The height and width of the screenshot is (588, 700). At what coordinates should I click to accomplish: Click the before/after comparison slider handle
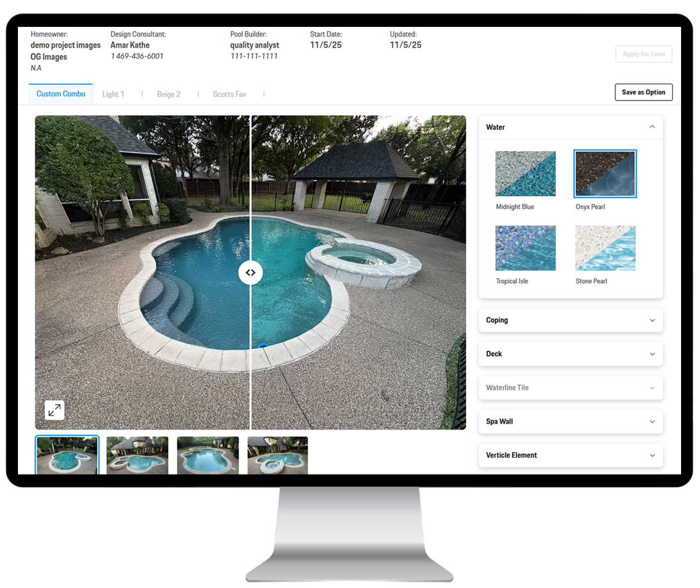click(250, 273)
